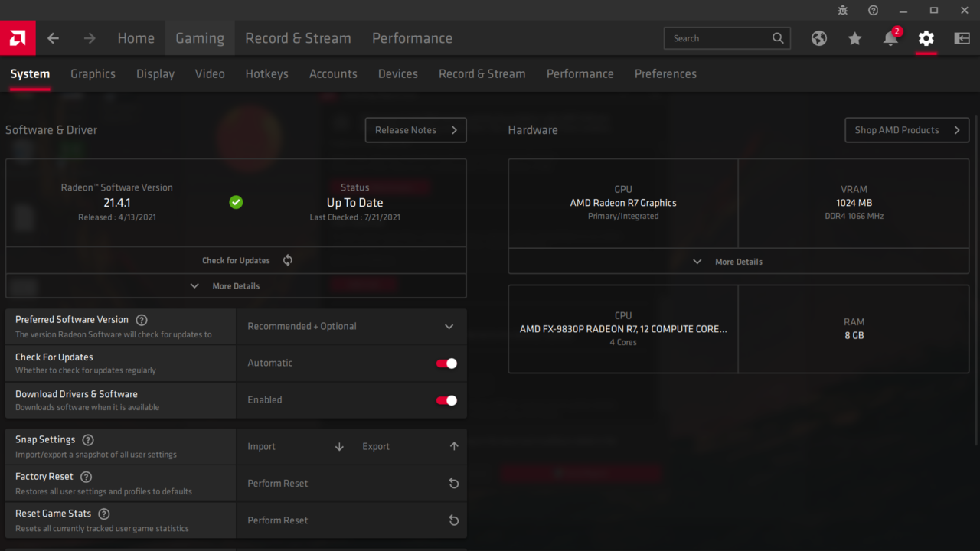Open the Recommended + Optional dropdown

coord(351,326)
